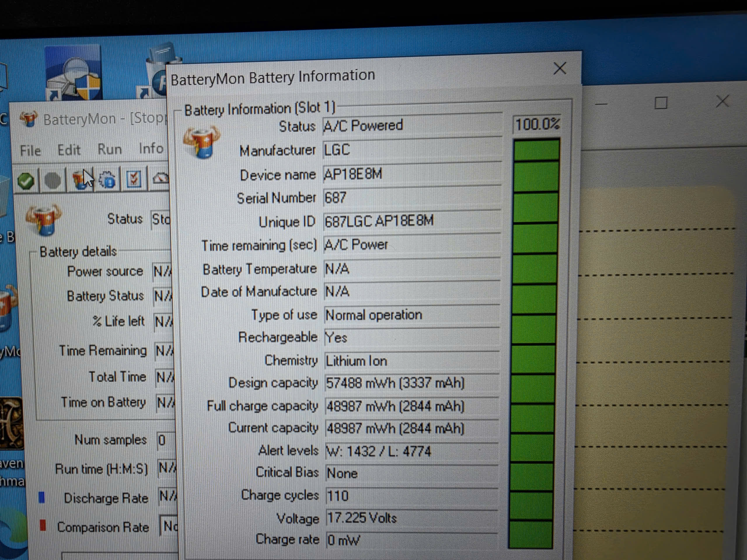
Task: Select the shield desktop shortcut icon
Action: [73, 73]
